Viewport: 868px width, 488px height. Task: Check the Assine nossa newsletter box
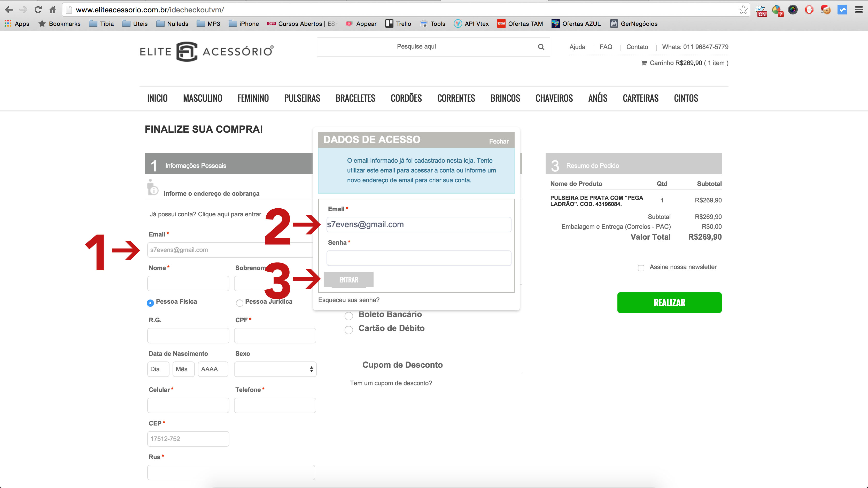pyautogui.click(x=641, y=268)
